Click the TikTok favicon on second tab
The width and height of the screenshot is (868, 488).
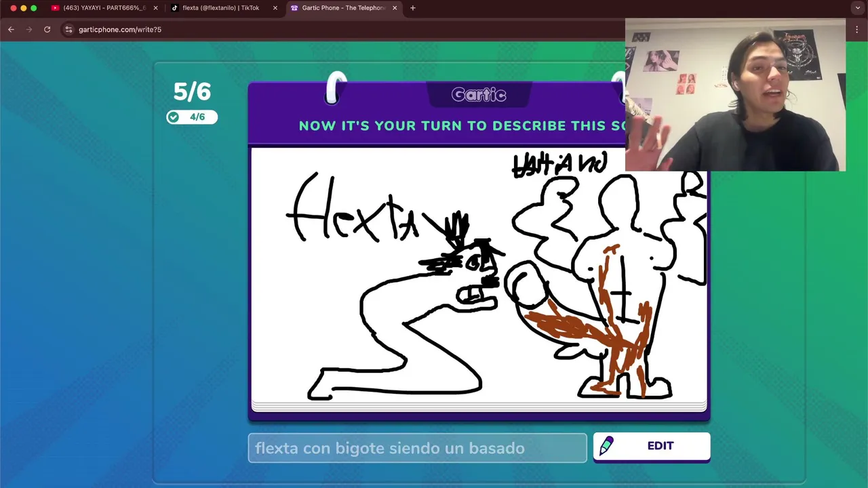pos(174,8)
